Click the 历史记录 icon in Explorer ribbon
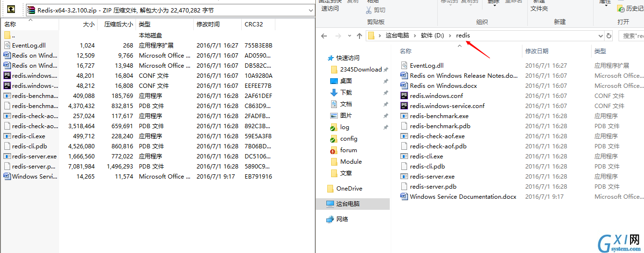This screenshot has width=644, height=253. click(620, 9)
